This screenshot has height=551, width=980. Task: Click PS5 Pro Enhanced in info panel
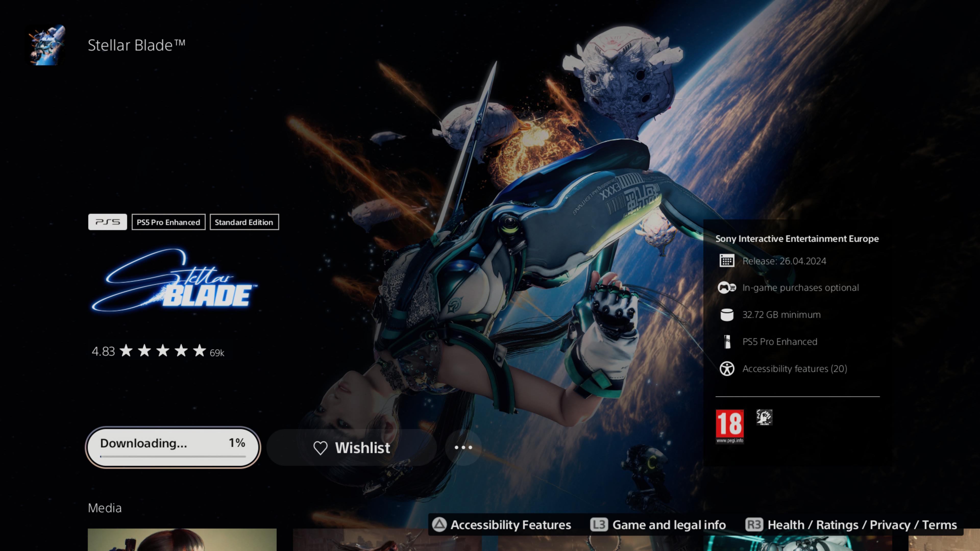pos(779,342)
